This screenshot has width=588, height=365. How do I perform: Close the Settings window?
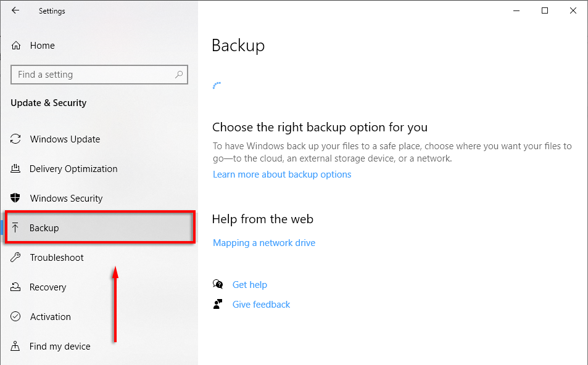click(x=573, y=10)
